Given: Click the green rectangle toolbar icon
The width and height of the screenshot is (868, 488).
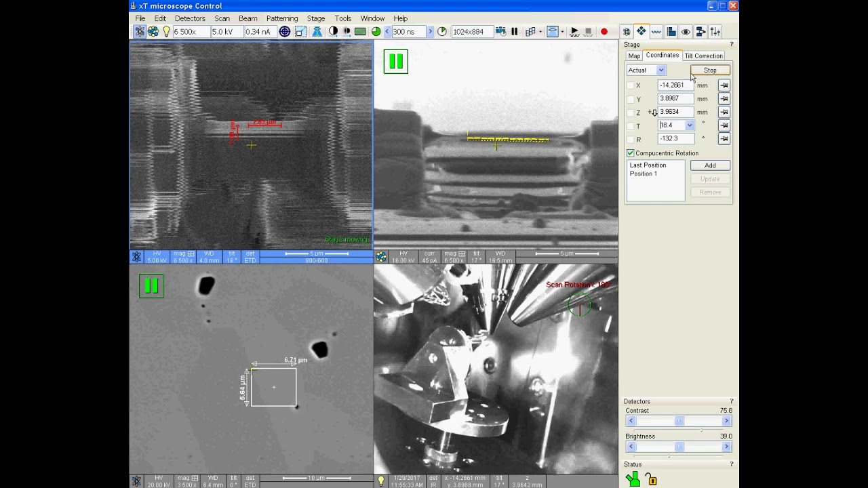Looking at the screenshot, I should coord(360,31).
